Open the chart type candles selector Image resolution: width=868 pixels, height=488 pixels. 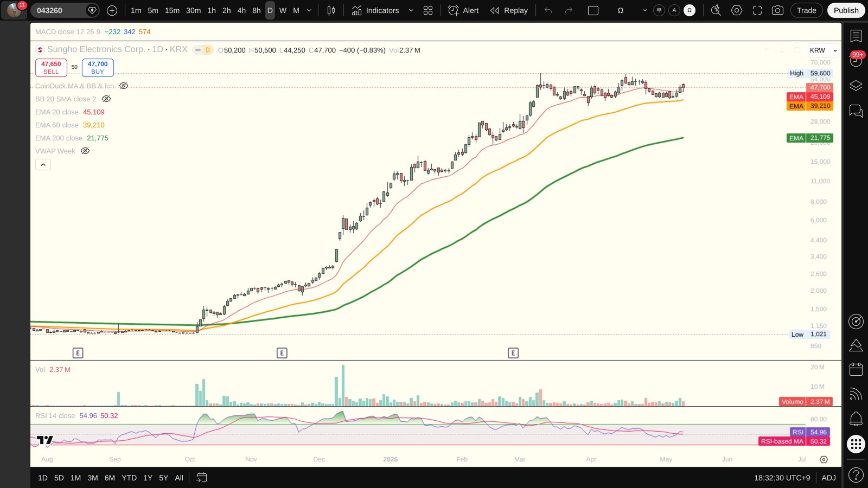tap(331, 10)
